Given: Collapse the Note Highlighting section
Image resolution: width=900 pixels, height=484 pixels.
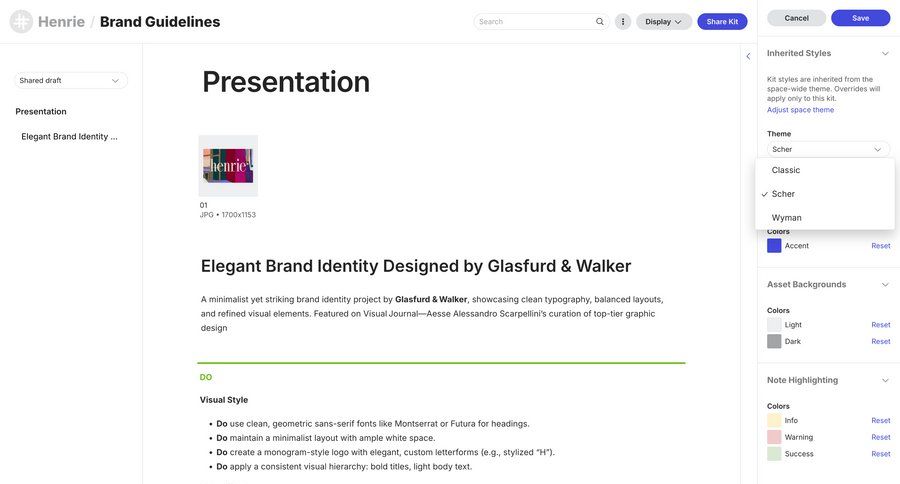Looking at the screenshot, I should pos(885,380).
